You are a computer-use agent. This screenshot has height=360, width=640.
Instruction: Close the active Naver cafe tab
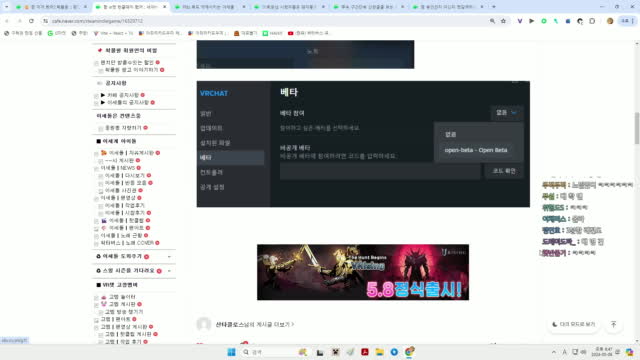(x=164, y=7)
